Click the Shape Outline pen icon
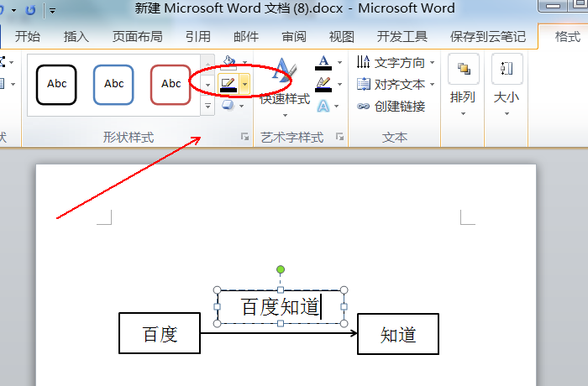588x386 pixels. click(228, 84)
